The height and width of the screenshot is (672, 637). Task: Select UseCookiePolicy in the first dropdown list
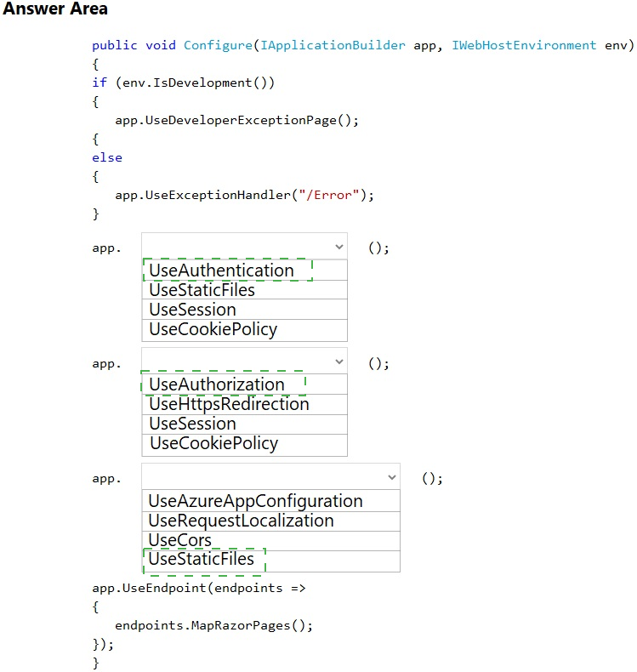213,329
